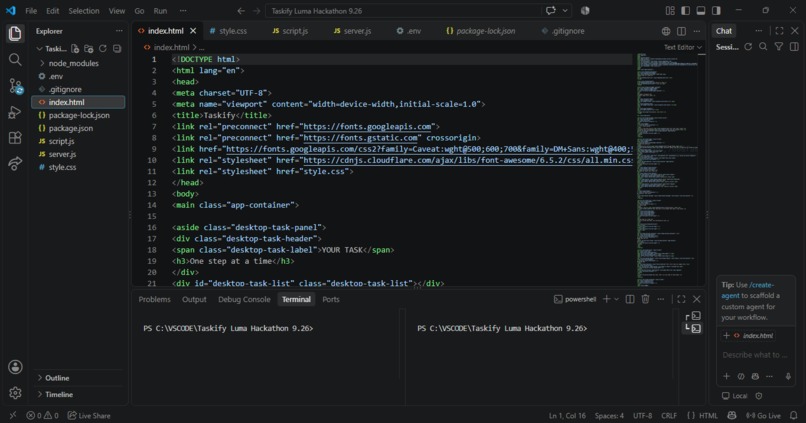
Task: Open the Live Share view in activity bar
Action: pos(15,163)
